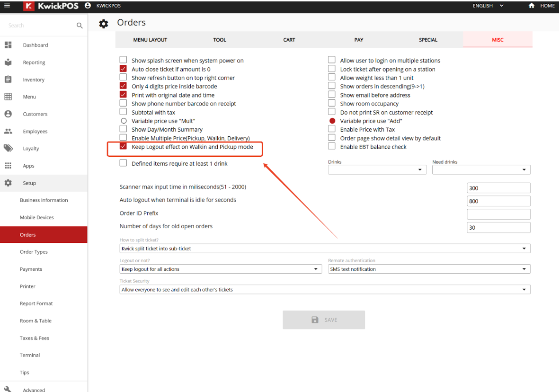The image size is (560, 392).
Task: Switch to the PAY tab
Action: coord(358,40)
